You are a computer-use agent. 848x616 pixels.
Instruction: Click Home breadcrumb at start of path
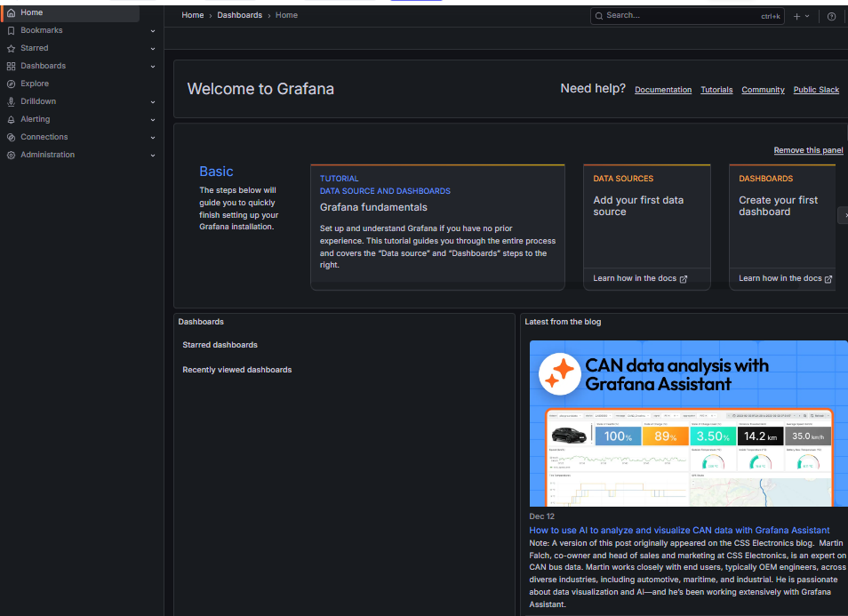click(193, 15)
